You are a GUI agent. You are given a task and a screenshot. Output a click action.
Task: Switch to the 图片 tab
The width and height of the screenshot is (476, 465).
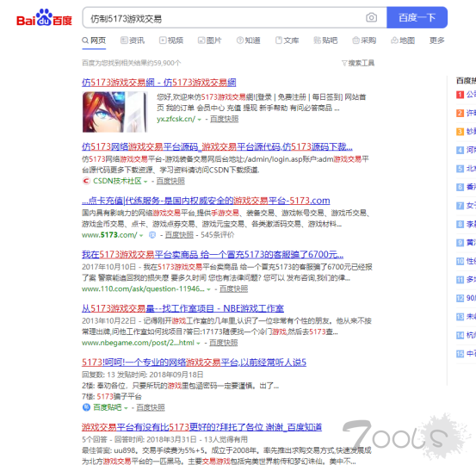click(209, 40)
